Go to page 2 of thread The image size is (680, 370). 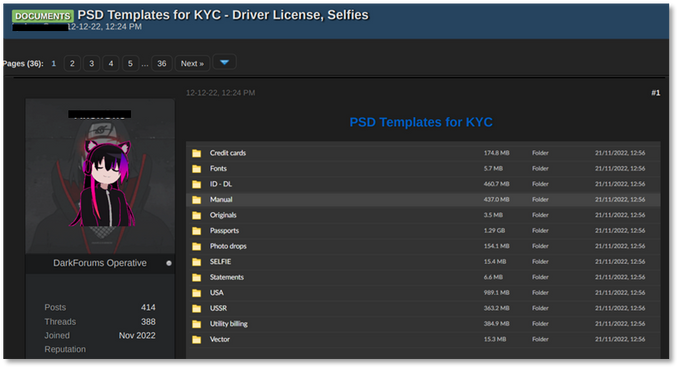pos(72,64)
